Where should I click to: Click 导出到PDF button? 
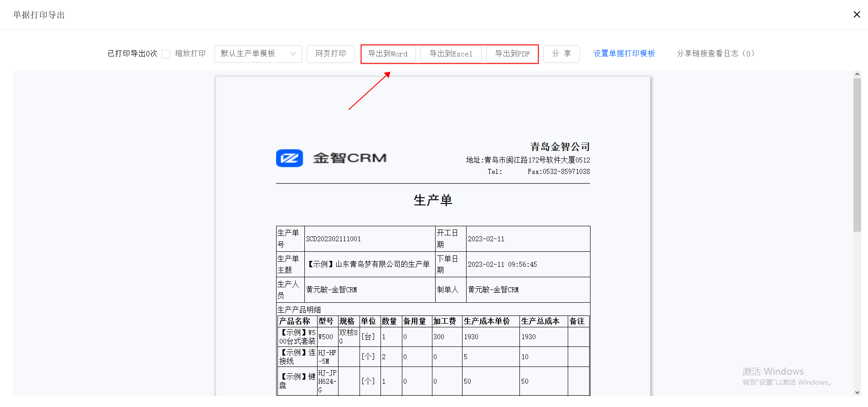tap(512, 54)
